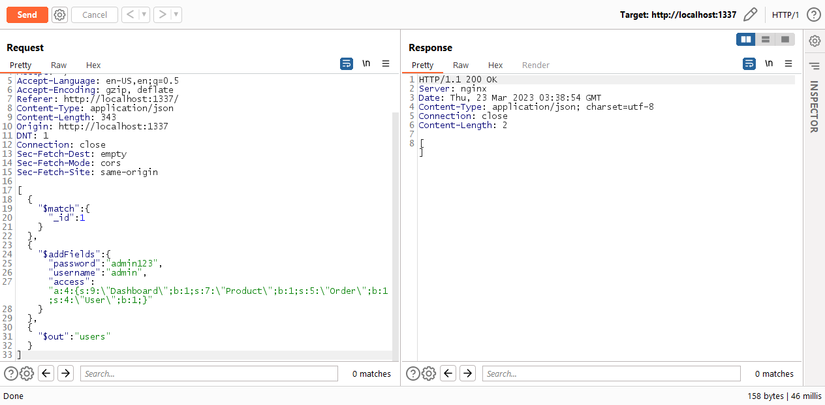
Task: Click HTTP/1.1 200 OK response line
Action: click(x=458, y=79)
